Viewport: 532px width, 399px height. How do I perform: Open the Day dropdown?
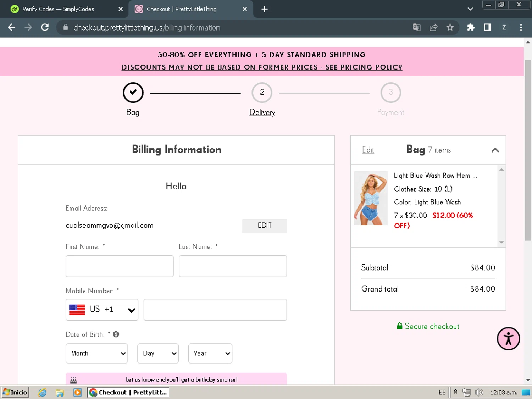(158, 353)
